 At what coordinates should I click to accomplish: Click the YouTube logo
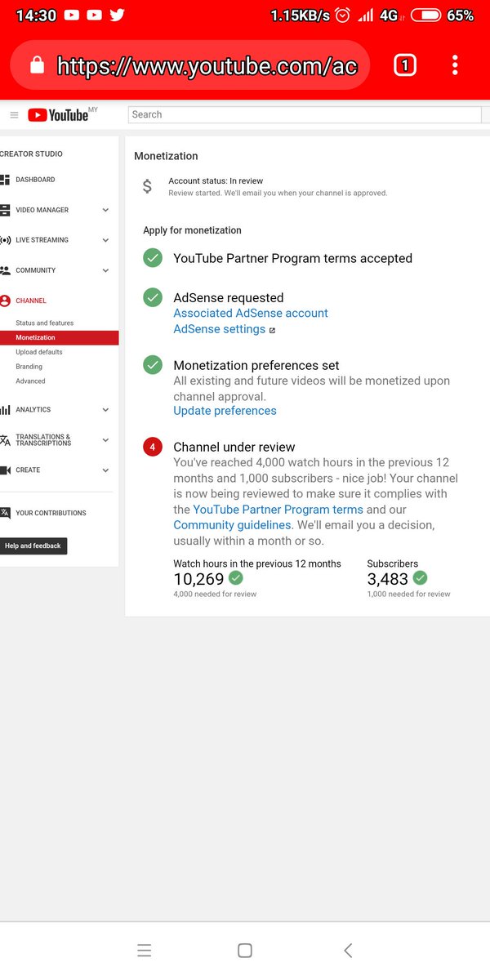(58, 115)
